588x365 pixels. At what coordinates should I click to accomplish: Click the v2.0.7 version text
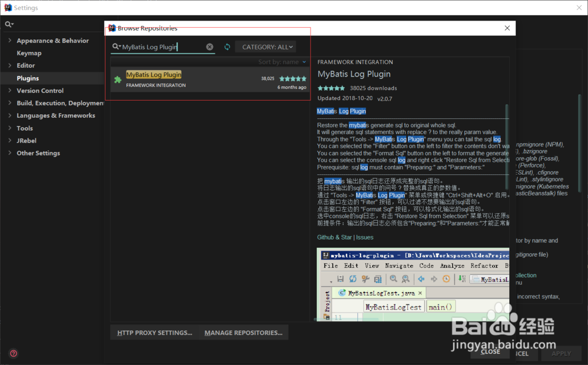point(385,99)
